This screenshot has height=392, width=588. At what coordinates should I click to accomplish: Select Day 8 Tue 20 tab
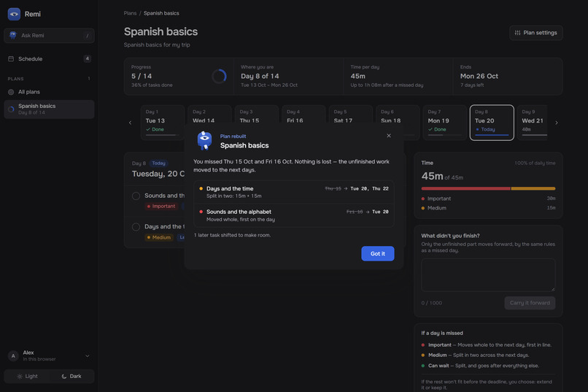pos(492,123)
